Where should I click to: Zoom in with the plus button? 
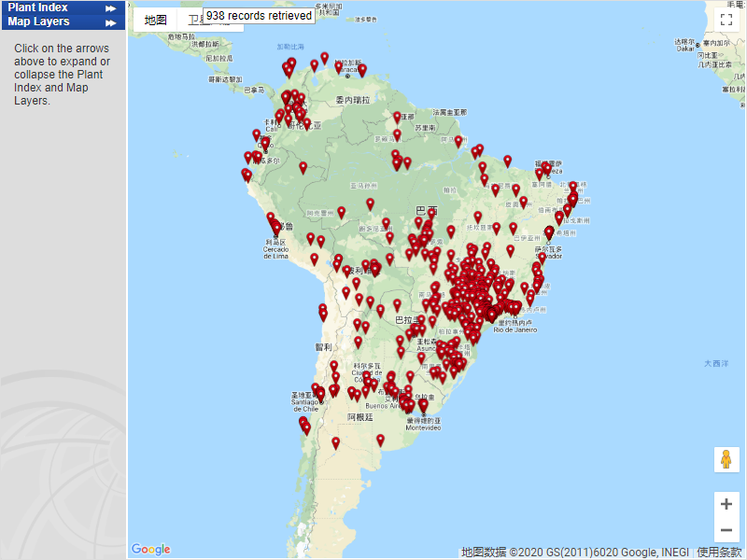point(726,504)
